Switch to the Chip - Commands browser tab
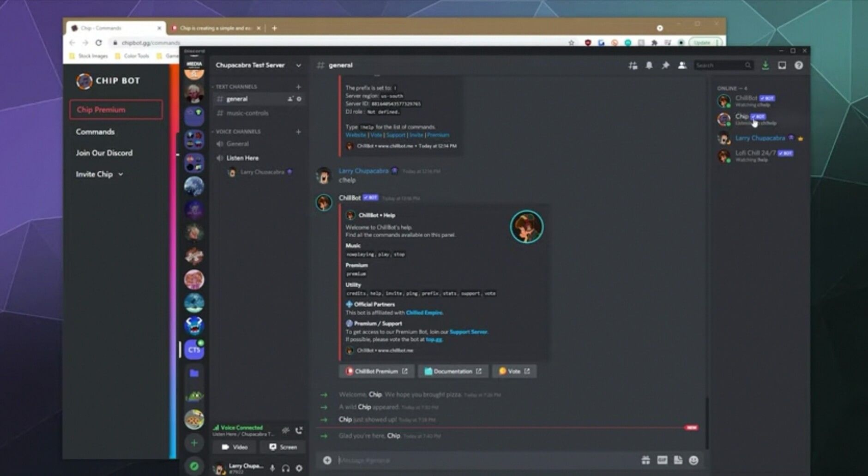 115,28
